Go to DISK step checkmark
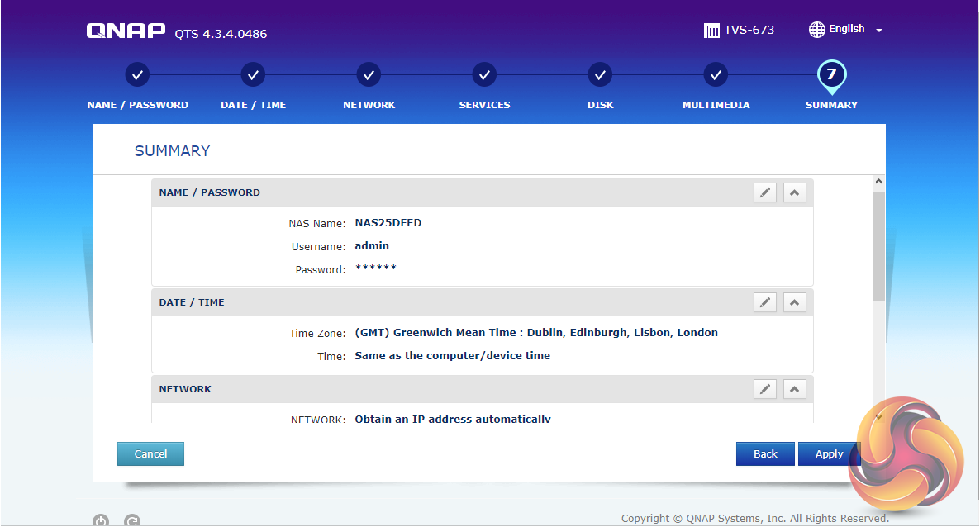 point(600,75)
